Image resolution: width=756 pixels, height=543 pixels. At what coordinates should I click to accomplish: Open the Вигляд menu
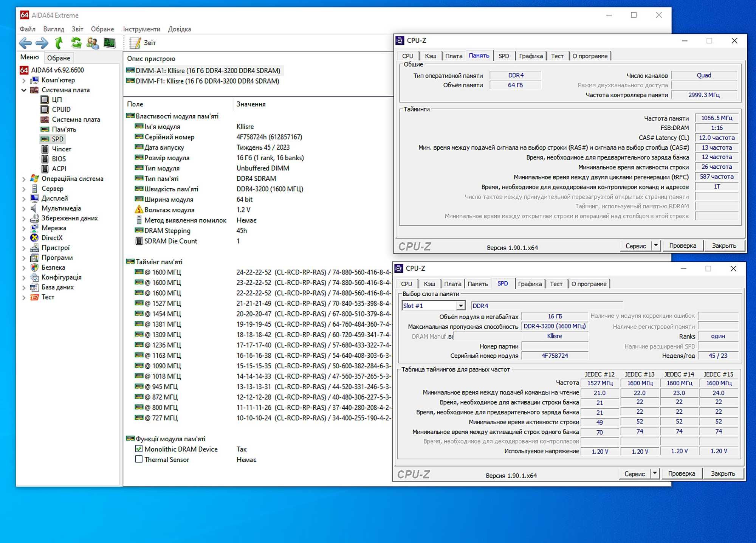coord(54,29)
